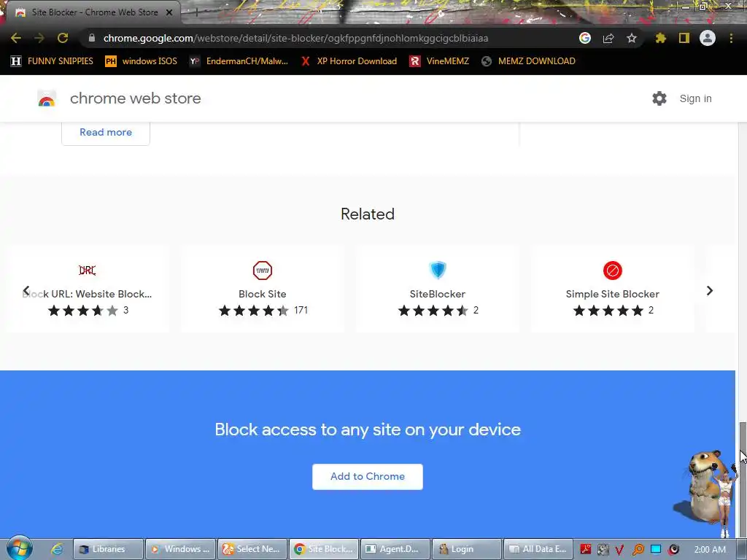Open the Extensions puzzle-piece menu

661,38
